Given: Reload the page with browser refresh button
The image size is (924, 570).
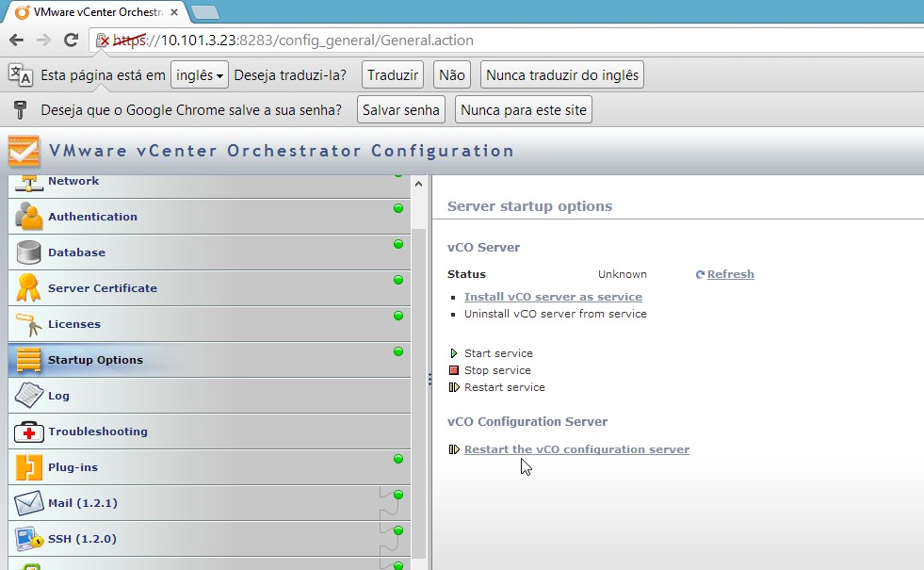Looking at the screenshot, I should pos(71,41).
